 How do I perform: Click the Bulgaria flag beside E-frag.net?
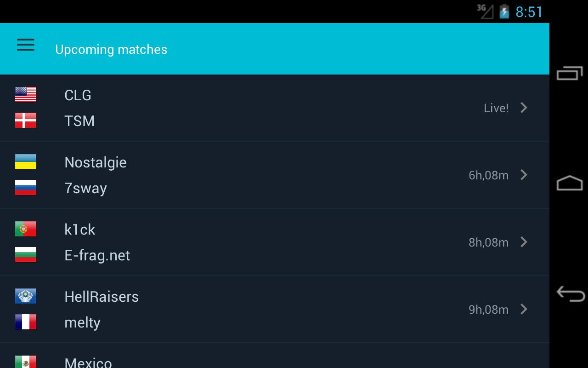[x=26, y=255]
